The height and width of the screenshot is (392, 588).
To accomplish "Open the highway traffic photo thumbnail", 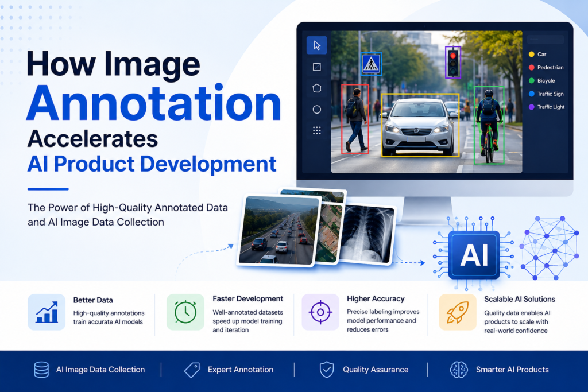I will tap(280, 230).
